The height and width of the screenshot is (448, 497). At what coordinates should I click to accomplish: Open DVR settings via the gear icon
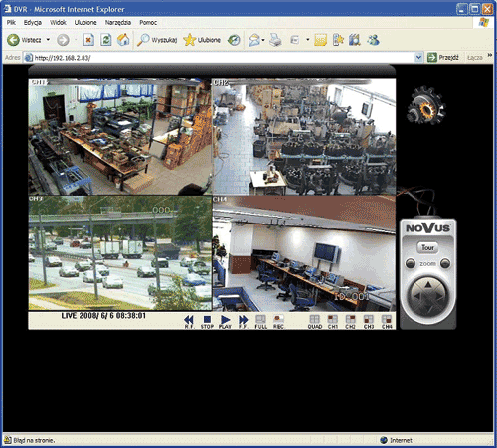(x=426, y=105)
